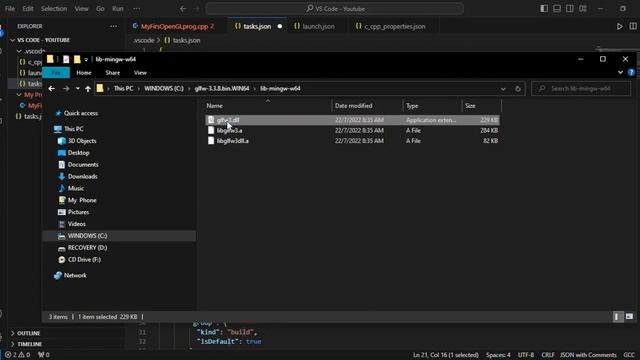Open the View ribbon tab in Explorer
640x360 pixels.
click(x=140, y=73)
